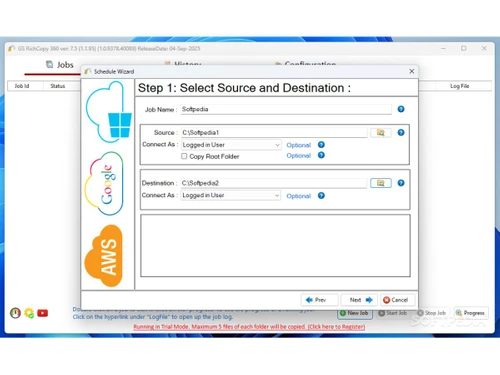This screenshot has height=375, width=500.
Task: Cancel the Schedule Wizard
Action: tap(398, 300)
